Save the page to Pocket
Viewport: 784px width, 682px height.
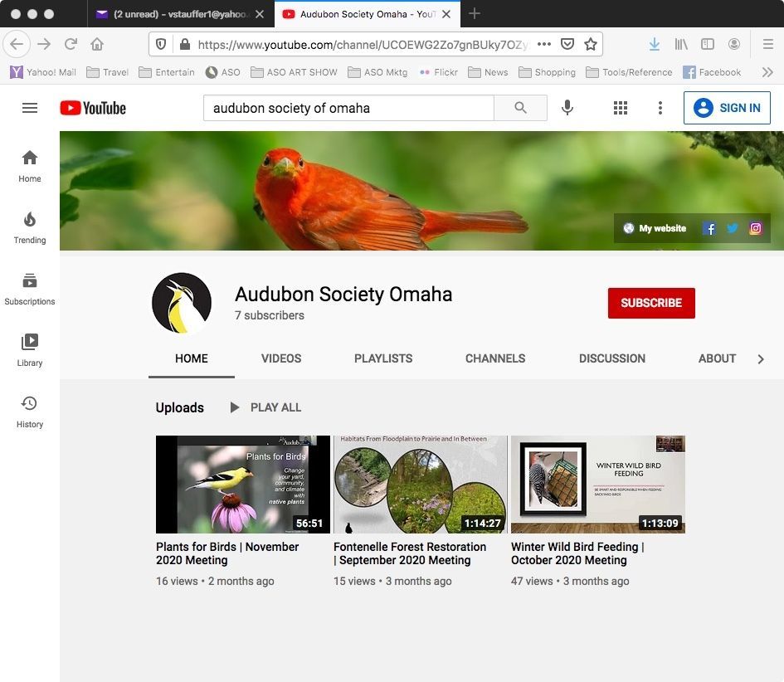pyautogui.click(x=567, y=44)
